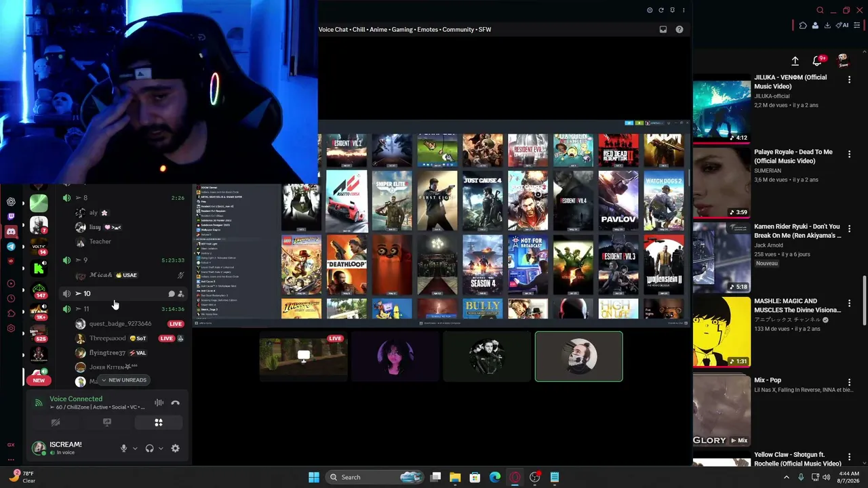Open Telegram panel in the browser sidebar

coord(11,247)
